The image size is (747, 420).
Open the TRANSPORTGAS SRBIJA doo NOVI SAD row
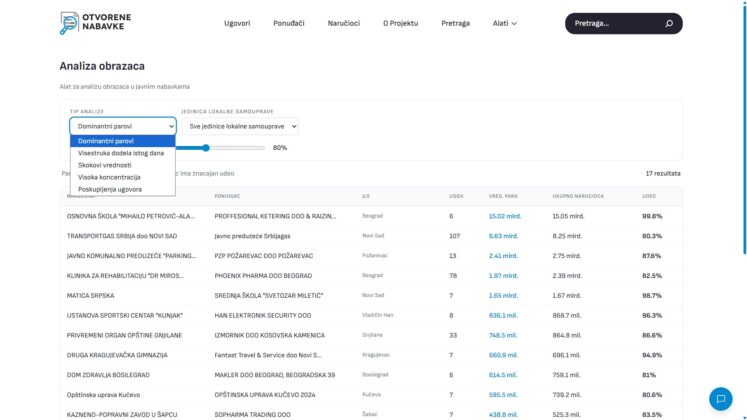(x=371, y=236)
